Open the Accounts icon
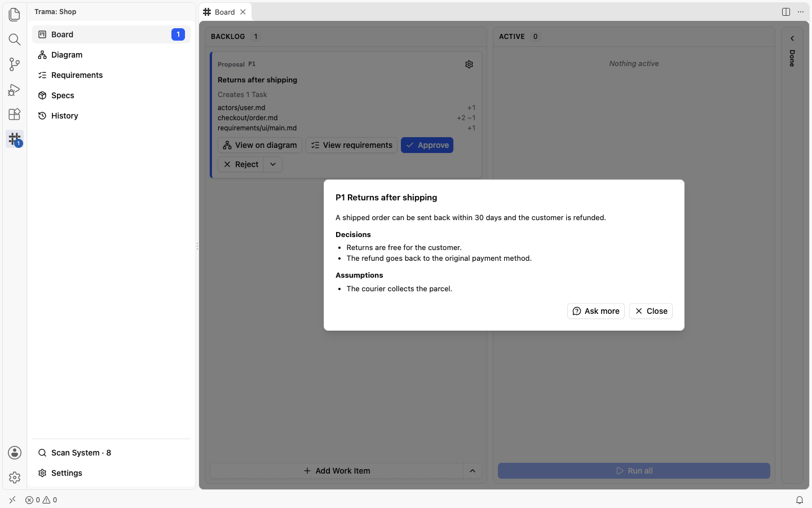812x508 pixels. [15, 453]
